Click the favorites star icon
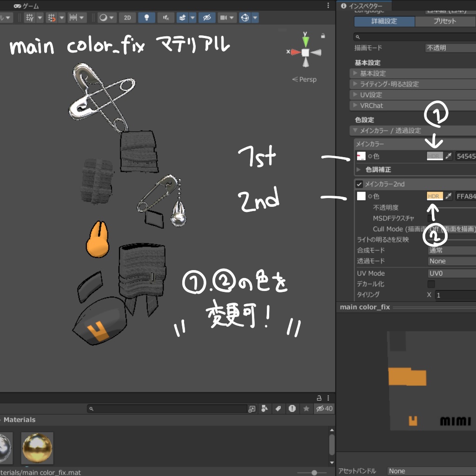The height and width of the screenshot is (476, 476). [x=306, y=409]
